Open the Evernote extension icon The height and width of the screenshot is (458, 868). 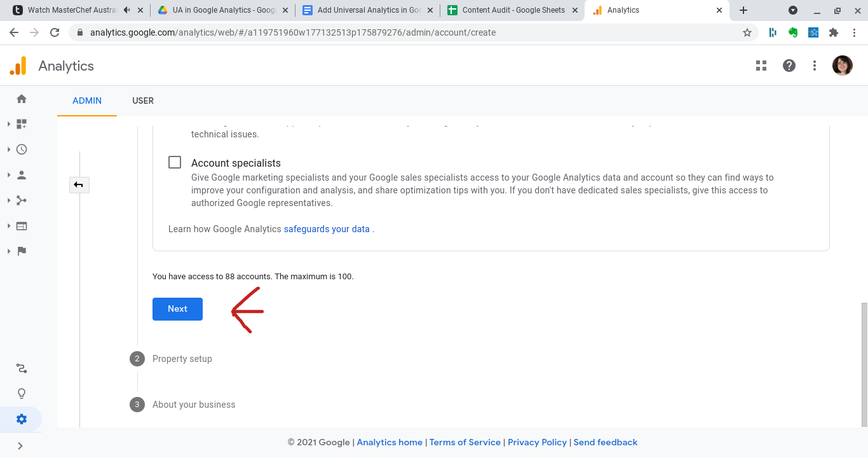point(793,32)
